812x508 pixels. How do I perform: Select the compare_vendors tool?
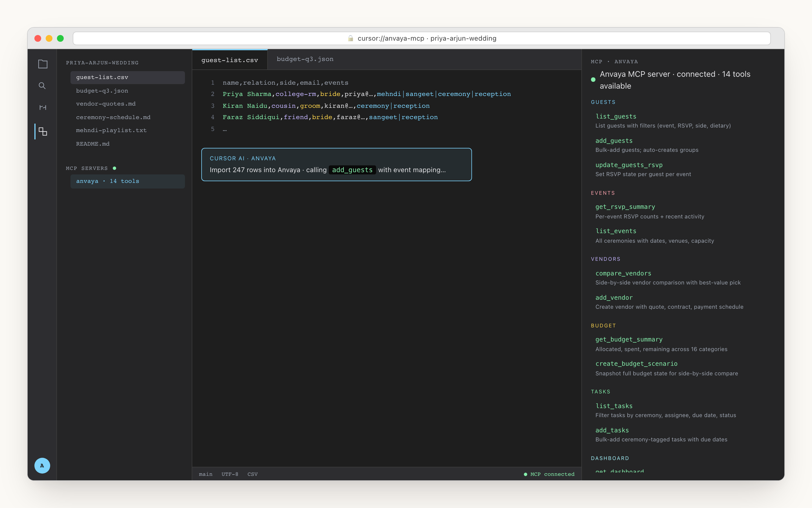pyautogui.click(x=623, y=273)
